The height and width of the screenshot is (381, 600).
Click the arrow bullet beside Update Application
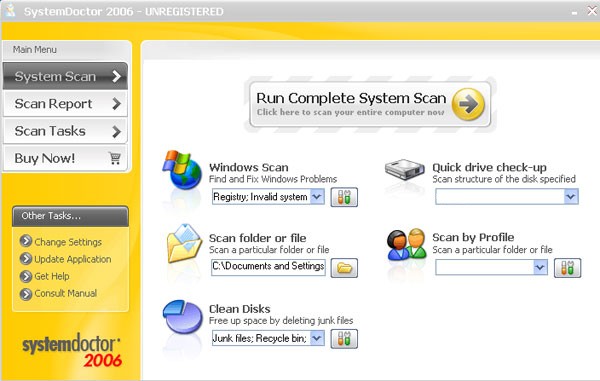pyautogui.click(x=26, y=259)
